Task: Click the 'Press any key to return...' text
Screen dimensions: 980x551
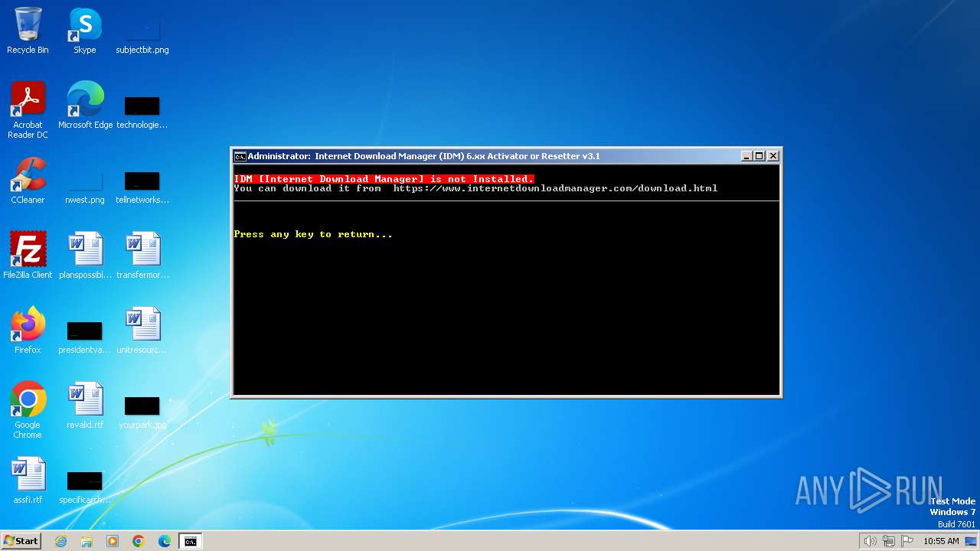Action: click(313, 234)
